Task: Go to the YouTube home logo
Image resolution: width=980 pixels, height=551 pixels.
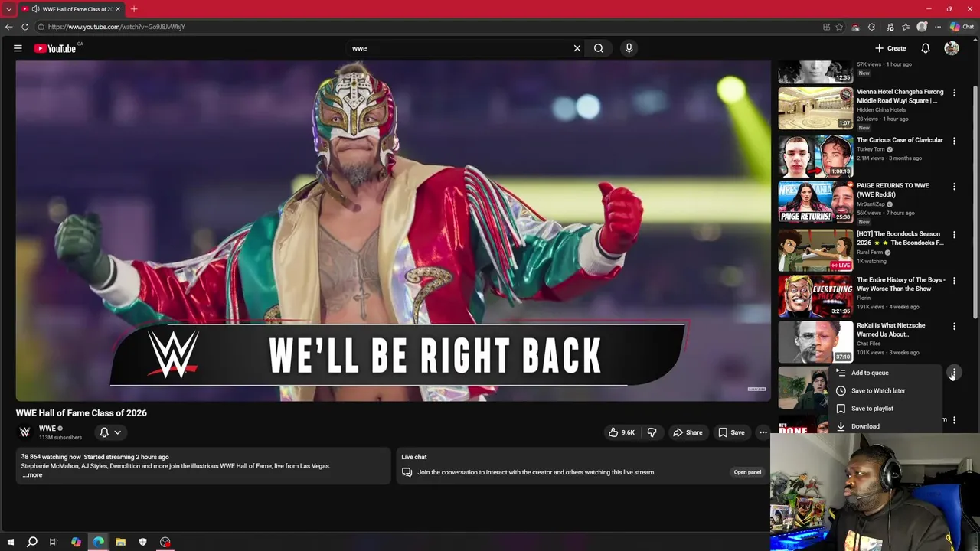Action: coord(55,48)
